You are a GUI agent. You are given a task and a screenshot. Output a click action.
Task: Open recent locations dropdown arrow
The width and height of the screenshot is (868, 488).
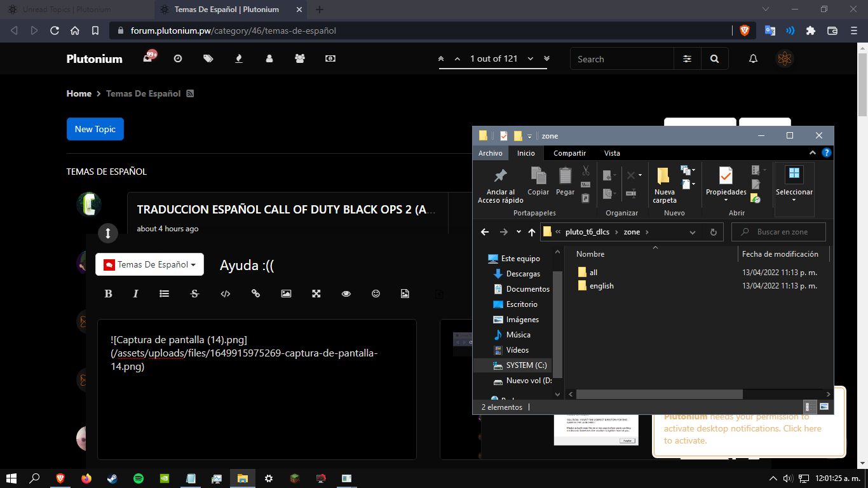[519, 232]
